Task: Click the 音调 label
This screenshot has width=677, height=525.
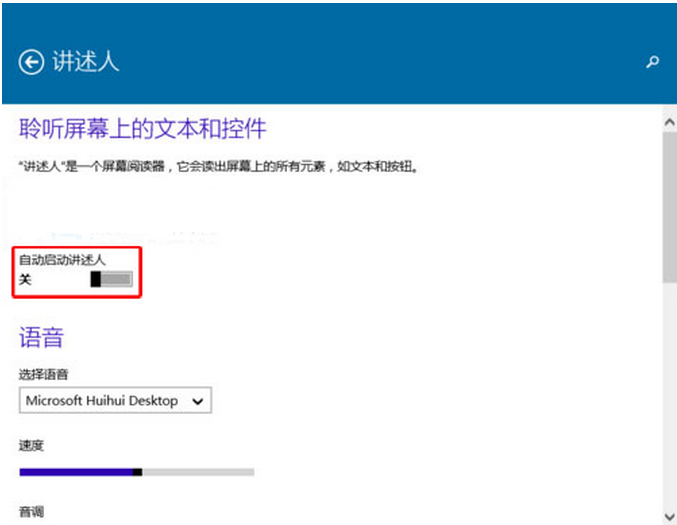Action: (x=31, y=511)
